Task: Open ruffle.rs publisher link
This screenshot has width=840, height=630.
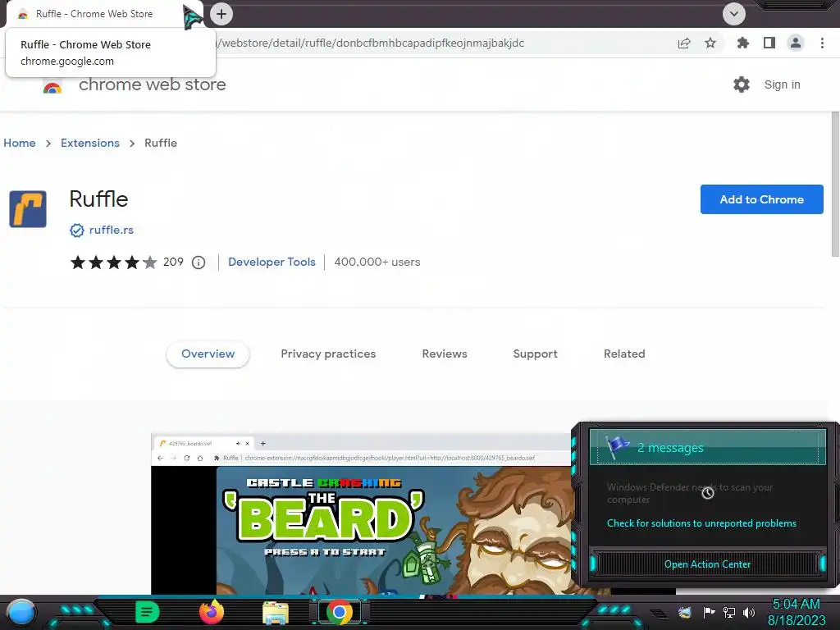Action: [x=111, y=230]
